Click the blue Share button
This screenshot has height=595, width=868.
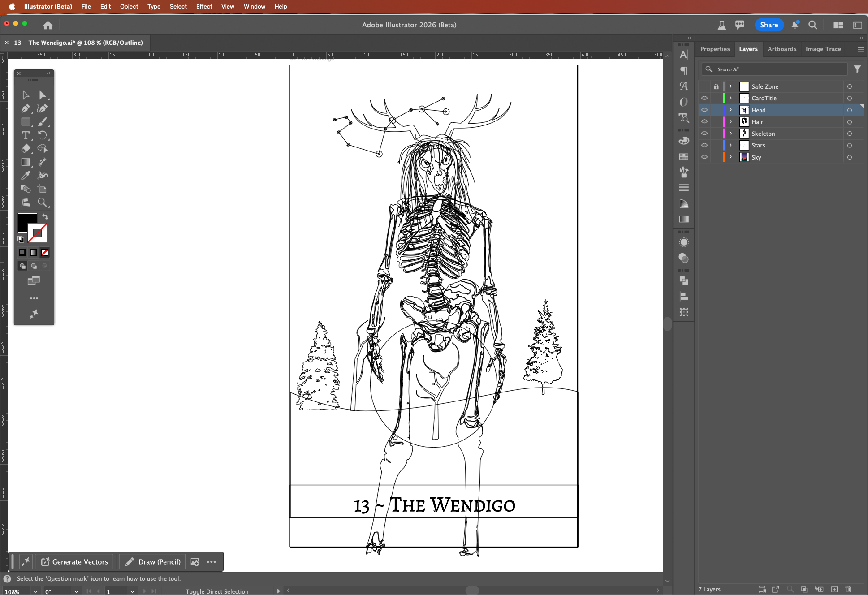(x=769, y=25)
